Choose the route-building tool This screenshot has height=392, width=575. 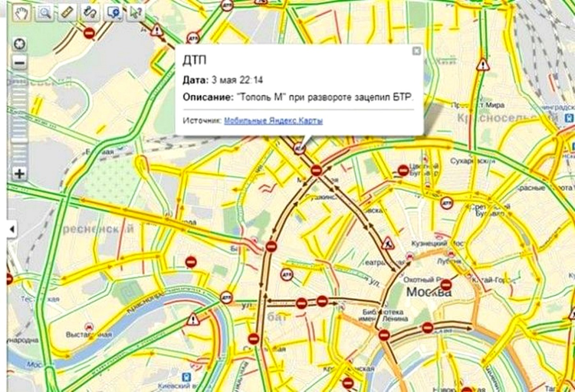click(x=91, y=12)
